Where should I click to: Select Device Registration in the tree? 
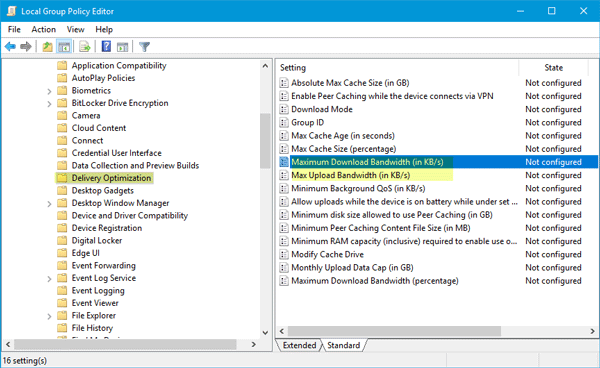[107, 228]
